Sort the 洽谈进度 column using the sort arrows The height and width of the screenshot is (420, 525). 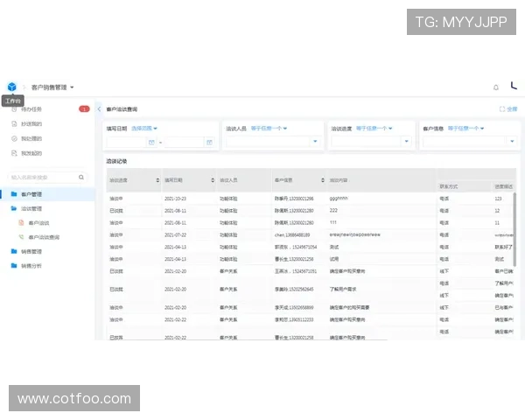click(x=157, y=180)
